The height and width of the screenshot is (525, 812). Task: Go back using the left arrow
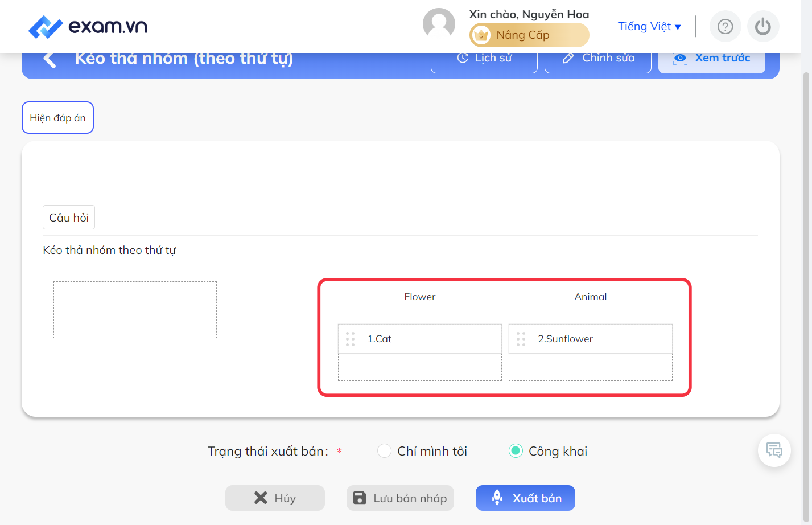pos(50,59)
